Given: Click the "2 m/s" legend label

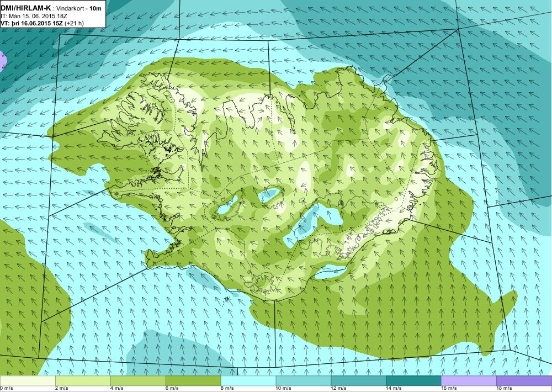Looking at the screenshot, I should coord(62,389).
